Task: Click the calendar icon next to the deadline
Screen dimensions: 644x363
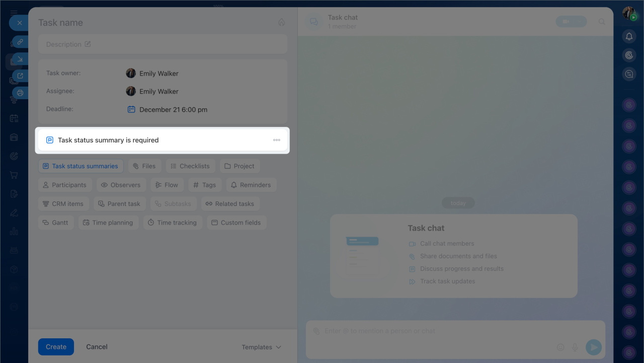Action: pos(131,109)
